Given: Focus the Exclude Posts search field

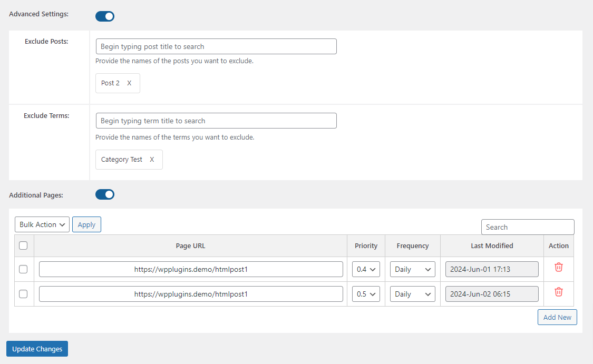Looking at the screenshot, I should pos(216,46).
